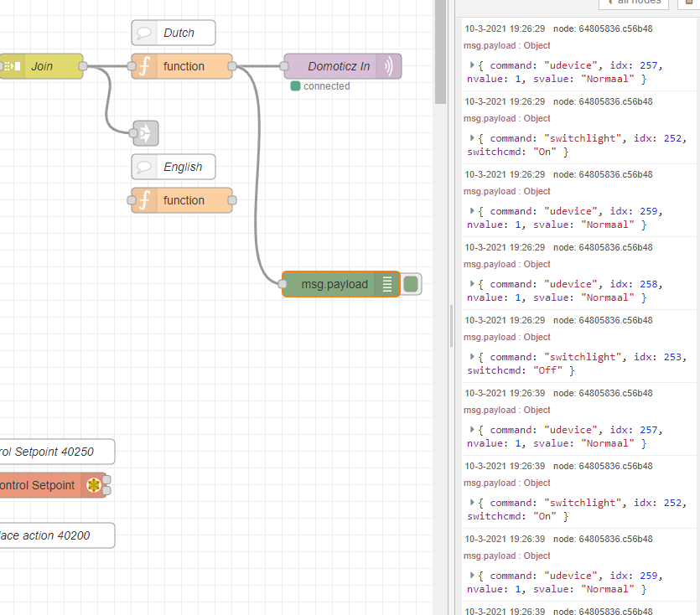The image size is (700, 615).
Task: Click the Setpoint 40250 comment node
Action: coord(57,452)
